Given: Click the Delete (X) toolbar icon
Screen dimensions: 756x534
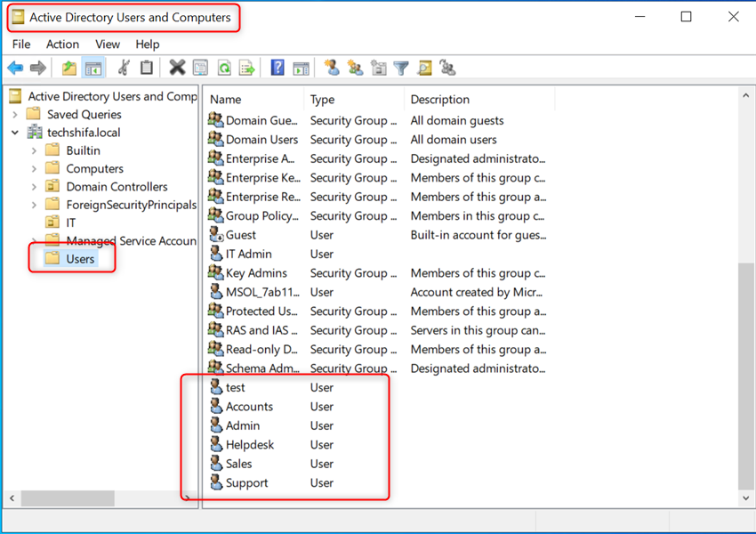Looking at the screenshot, I should (175, 68).
